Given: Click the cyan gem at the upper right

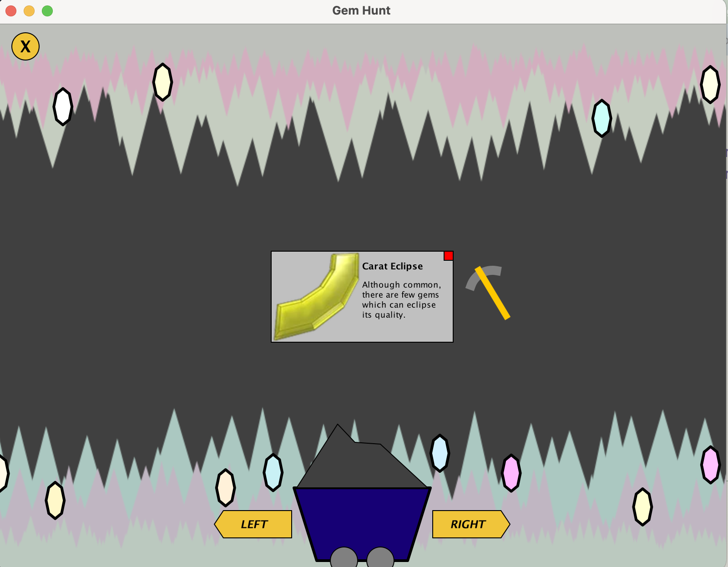Looking at the screenshot, I should point(602,118).
